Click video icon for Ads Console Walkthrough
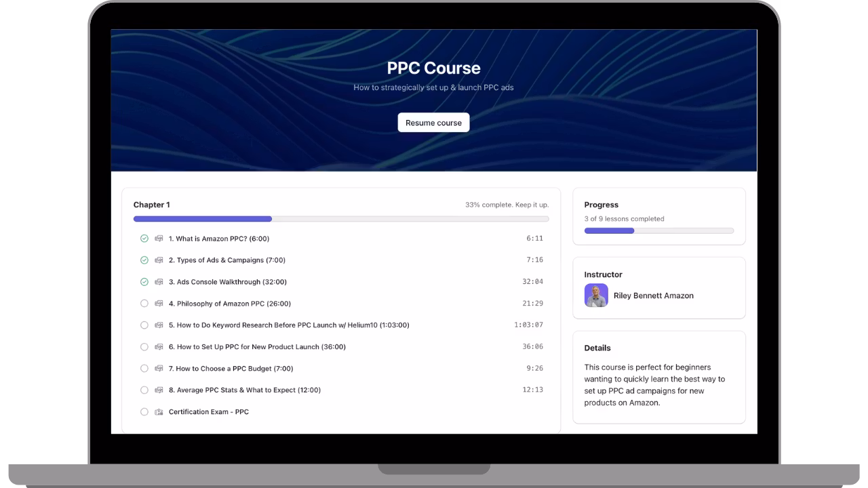Screen dimensions: 868x488 click(159, 282)
